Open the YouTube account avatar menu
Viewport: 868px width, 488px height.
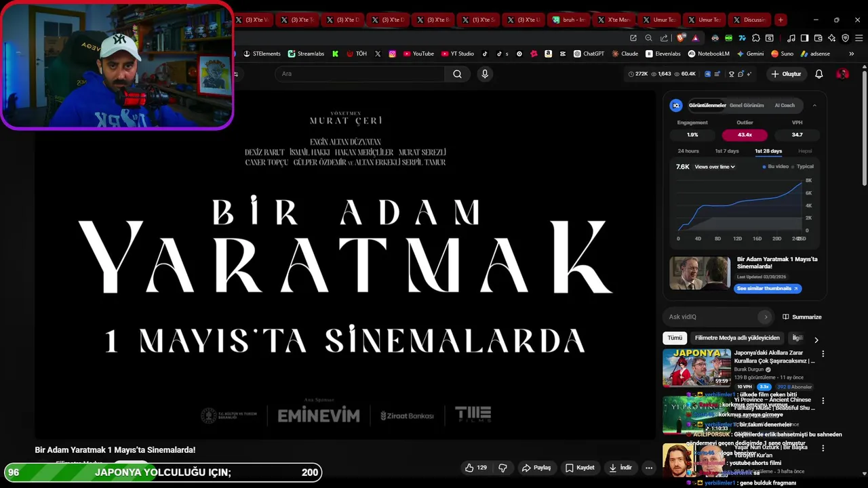[842, 74]
